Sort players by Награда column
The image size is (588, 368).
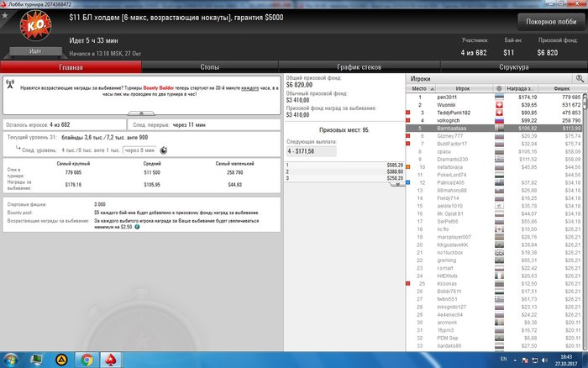pos(521,88)
